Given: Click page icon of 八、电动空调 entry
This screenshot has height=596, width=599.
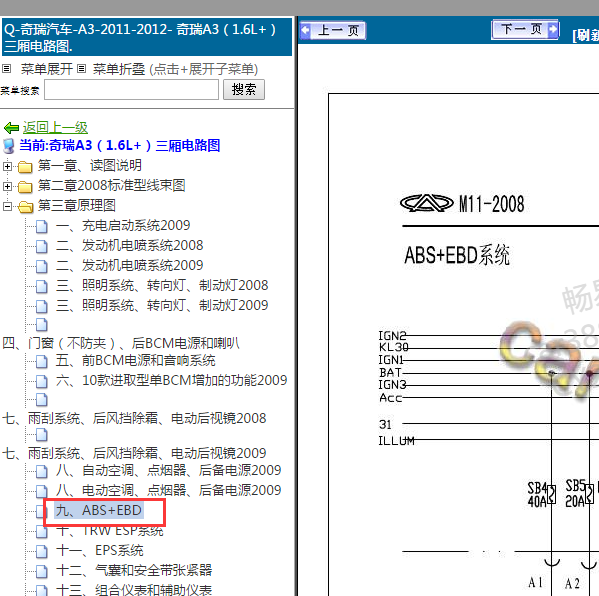Looking at the screenshot, I should point(42,491).
